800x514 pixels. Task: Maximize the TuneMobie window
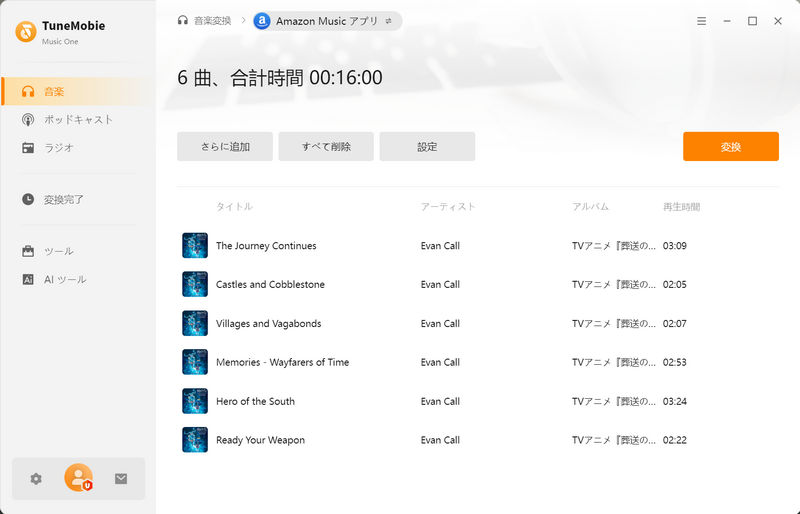pos(753,21)
